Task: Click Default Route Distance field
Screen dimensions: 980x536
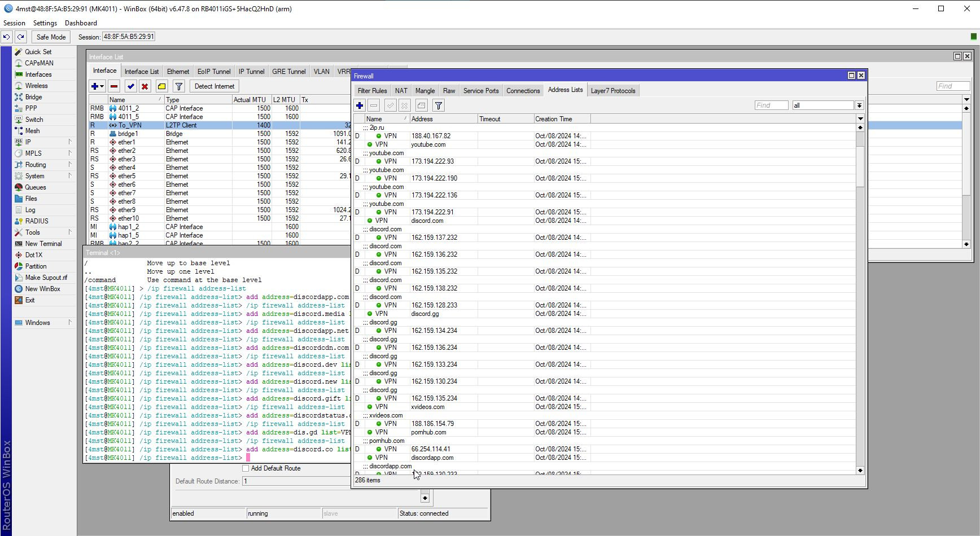Action: pos(296,481)
